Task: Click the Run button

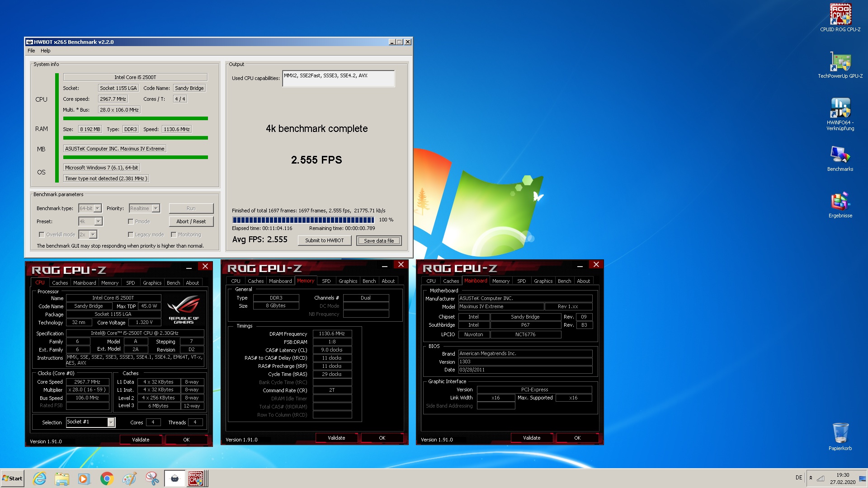Action: point(191,208)
